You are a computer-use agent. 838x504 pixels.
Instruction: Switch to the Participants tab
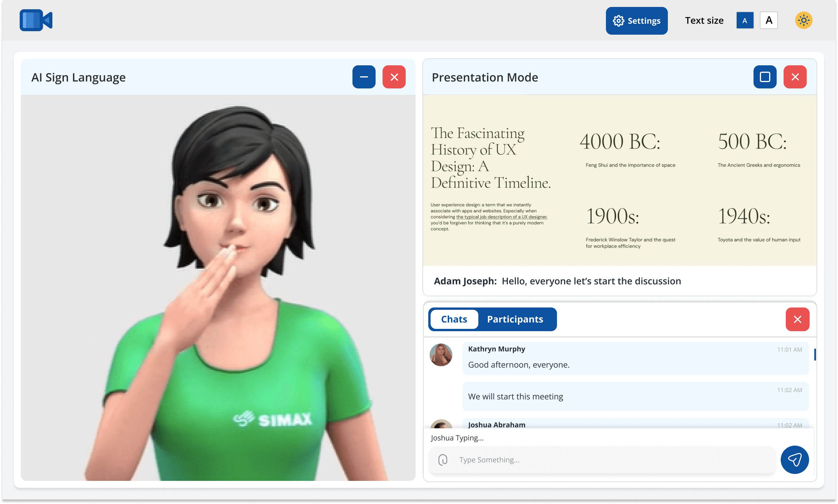point(515,319)
